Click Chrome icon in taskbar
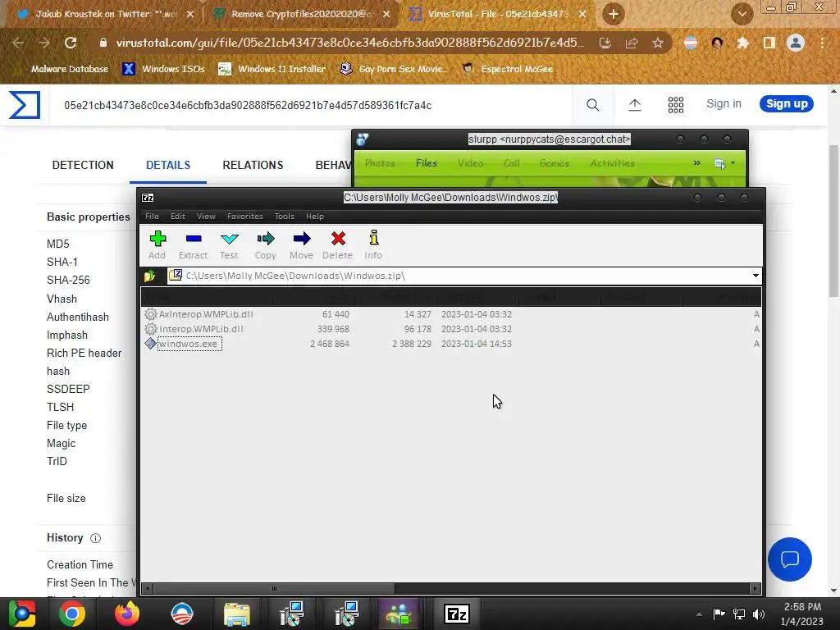 click(x=72, y=614)
